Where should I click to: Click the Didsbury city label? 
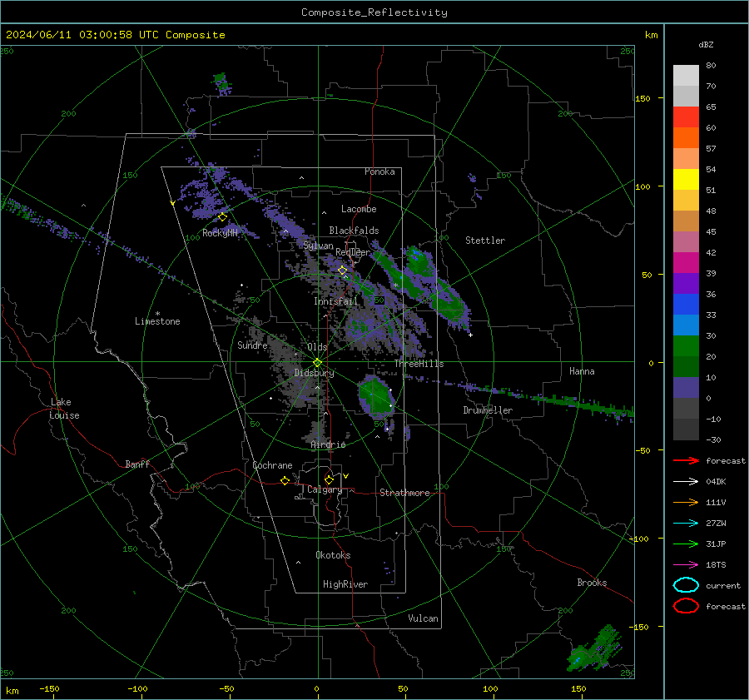coord(314,373)
